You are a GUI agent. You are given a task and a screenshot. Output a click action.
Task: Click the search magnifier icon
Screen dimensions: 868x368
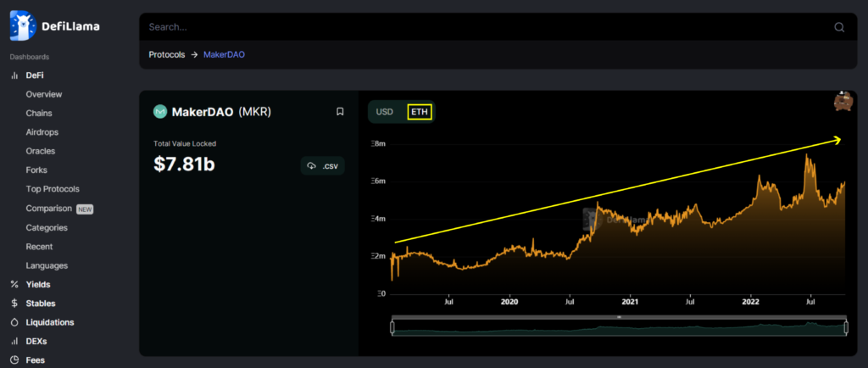(839, 27)
